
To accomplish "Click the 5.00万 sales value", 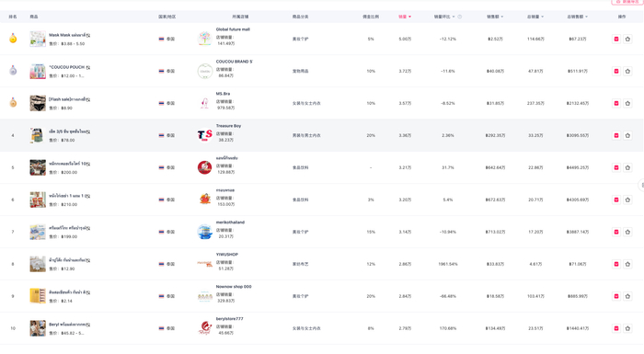I will [x=405, y=39].
